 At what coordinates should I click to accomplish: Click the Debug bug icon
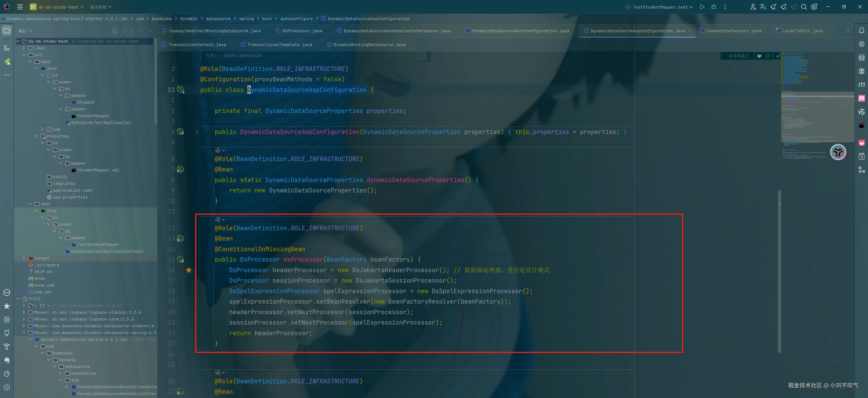pos(714,7)
